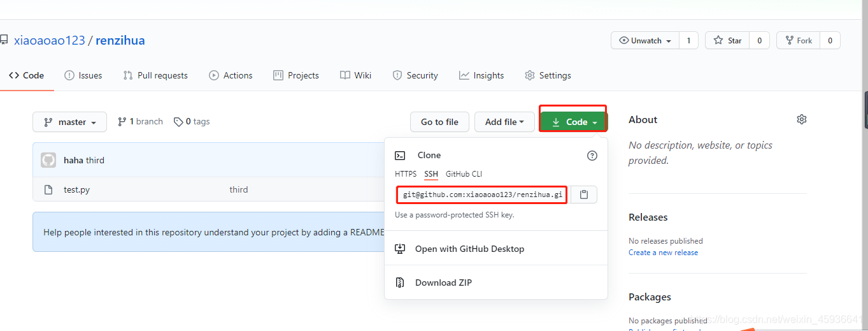Click the Unwatch dropdown button
This screenshot has height=331, width=868.
(645, 40)
